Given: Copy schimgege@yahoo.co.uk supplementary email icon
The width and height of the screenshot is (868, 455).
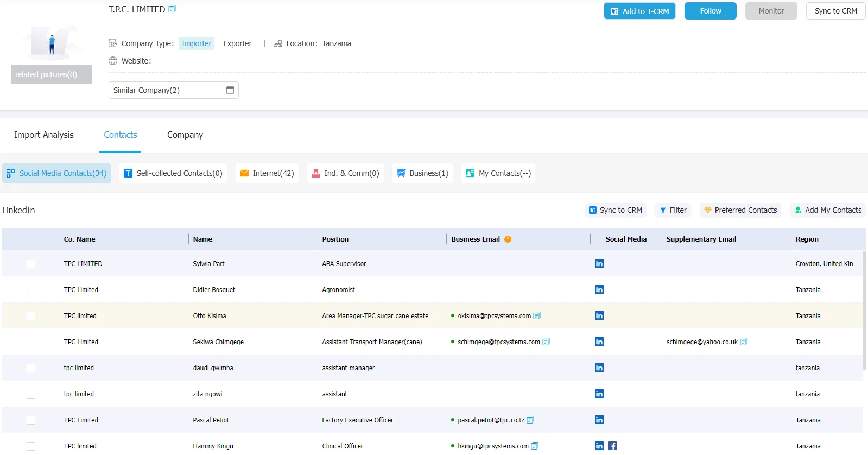Looking at the screenshot, I should pos(744,342).
